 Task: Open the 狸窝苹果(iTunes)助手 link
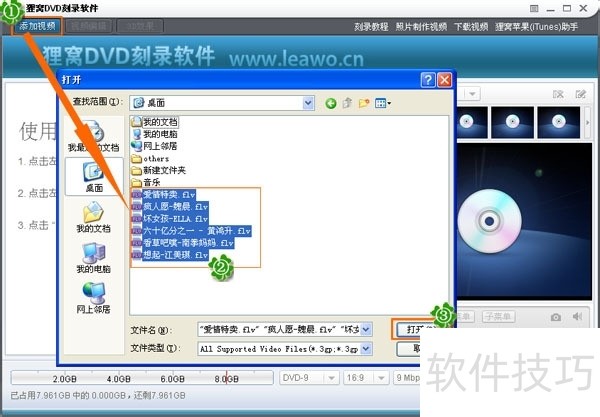point(536,27)
